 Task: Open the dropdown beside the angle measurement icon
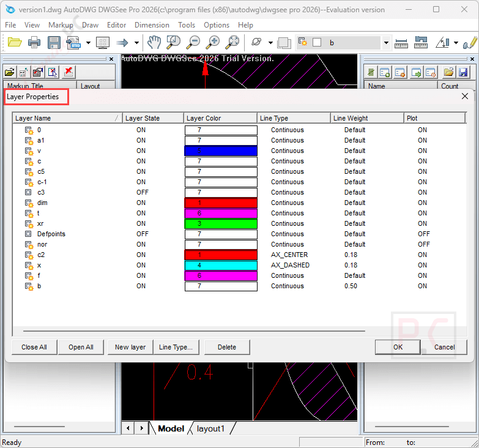coord(456,43)
